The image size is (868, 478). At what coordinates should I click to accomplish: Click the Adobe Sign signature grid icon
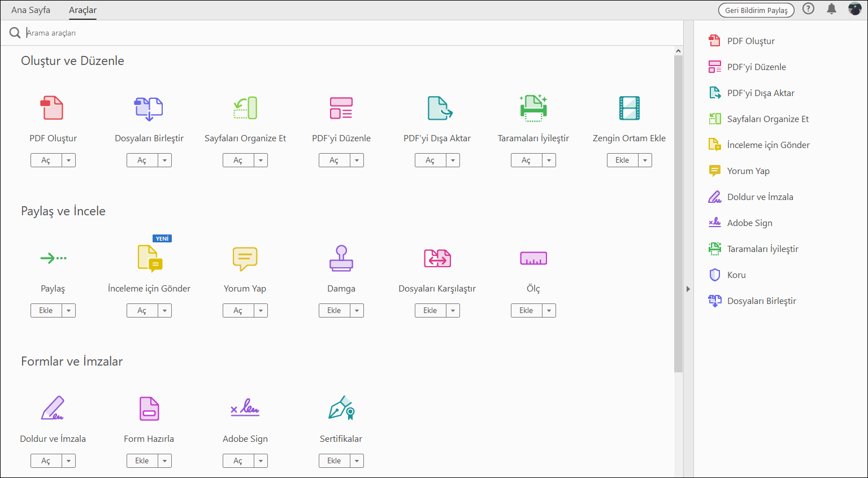245,407
